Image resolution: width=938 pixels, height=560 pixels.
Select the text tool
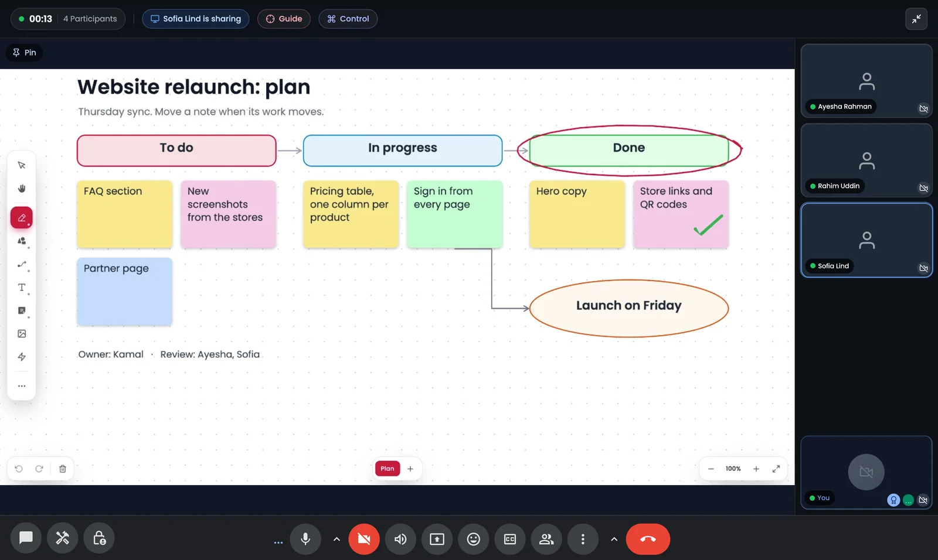pyautogui.click(x=22, y=288)
